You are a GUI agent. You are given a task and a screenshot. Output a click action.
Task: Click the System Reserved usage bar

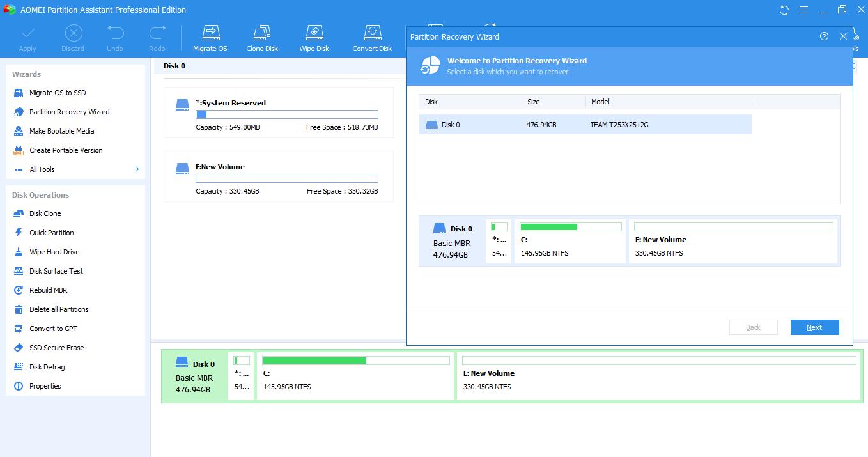pos(287,114)
